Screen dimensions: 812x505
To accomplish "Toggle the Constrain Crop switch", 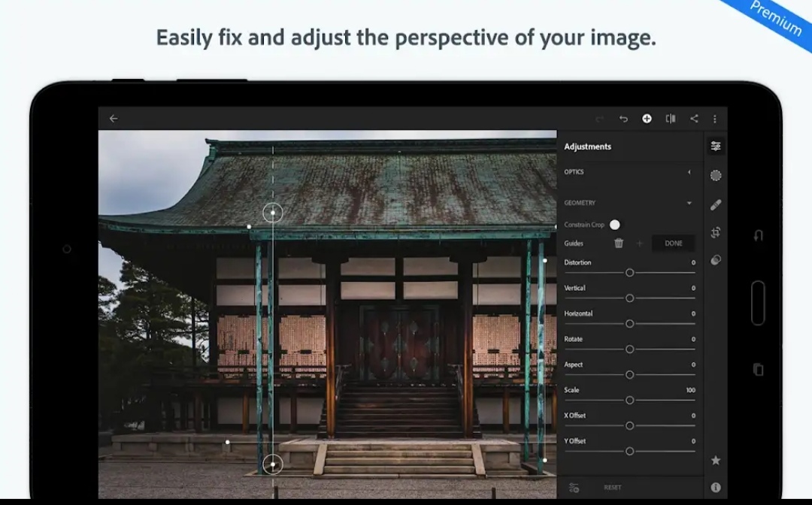I will point(615,225).
